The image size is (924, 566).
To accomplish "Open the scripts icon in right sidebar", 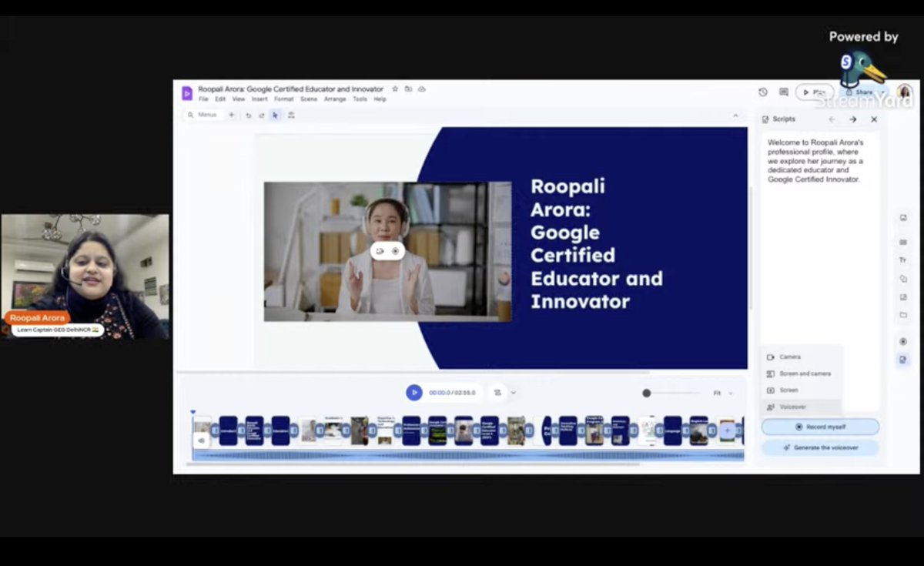I will [903, 360].
